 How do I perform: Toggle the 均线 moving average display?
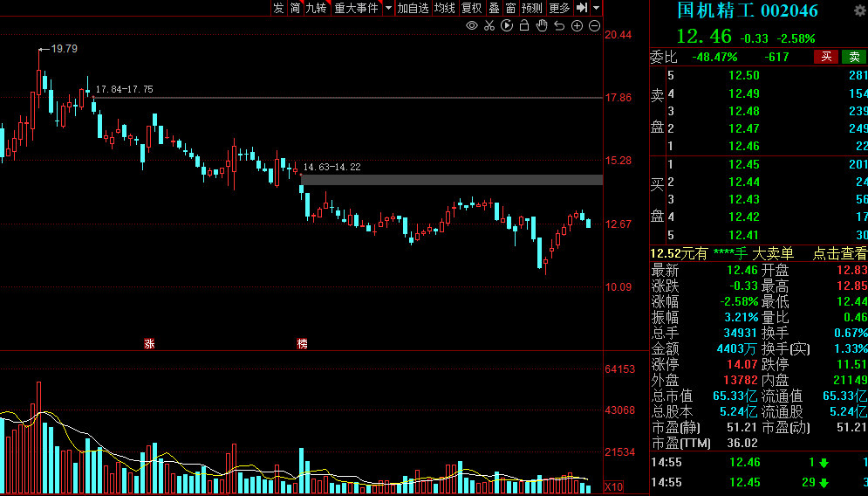click(445, 8)
